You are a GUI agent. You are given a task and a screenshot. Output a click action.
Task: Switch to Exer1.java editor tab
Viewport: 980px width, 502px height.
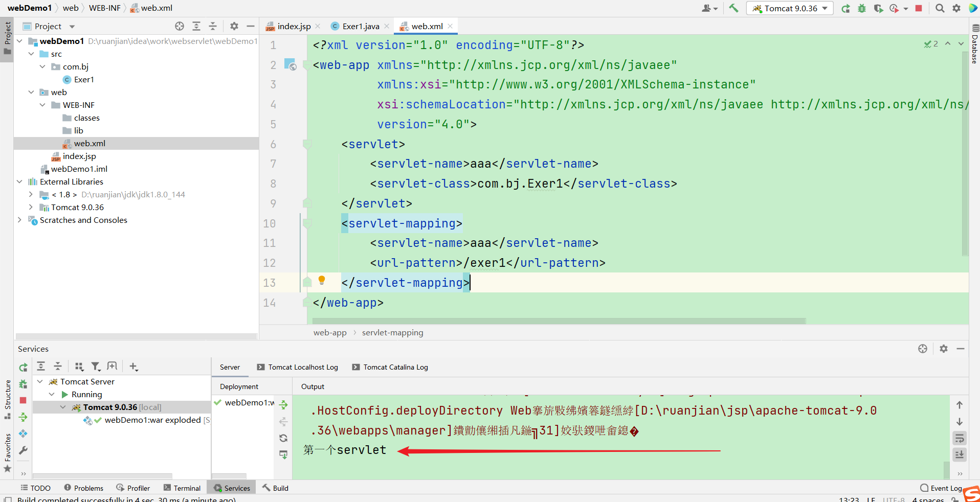pos(361,26)
